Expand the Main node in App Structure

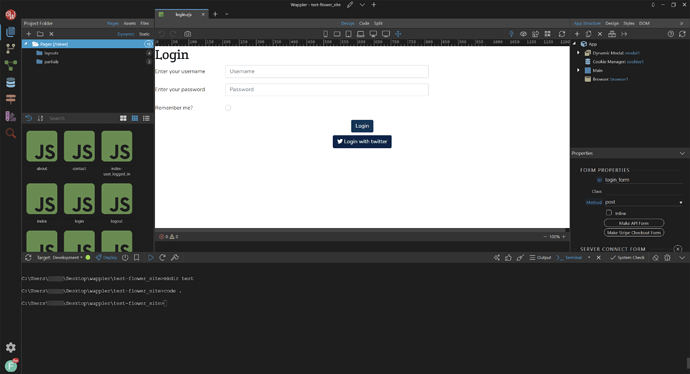point(579,70)
